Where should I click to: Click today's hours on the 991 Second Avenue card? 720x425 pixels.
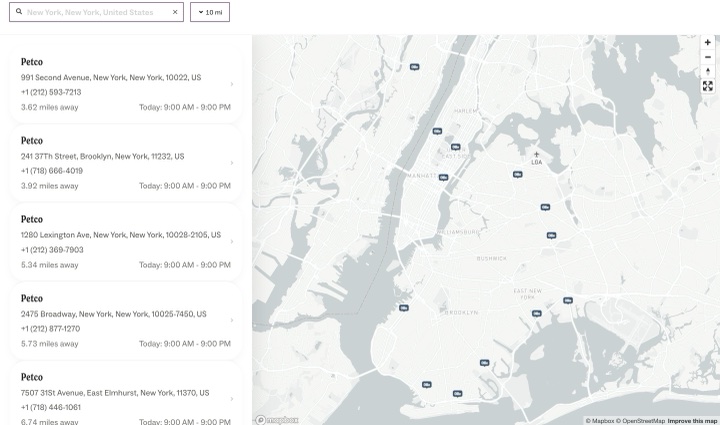coord(185,107)
